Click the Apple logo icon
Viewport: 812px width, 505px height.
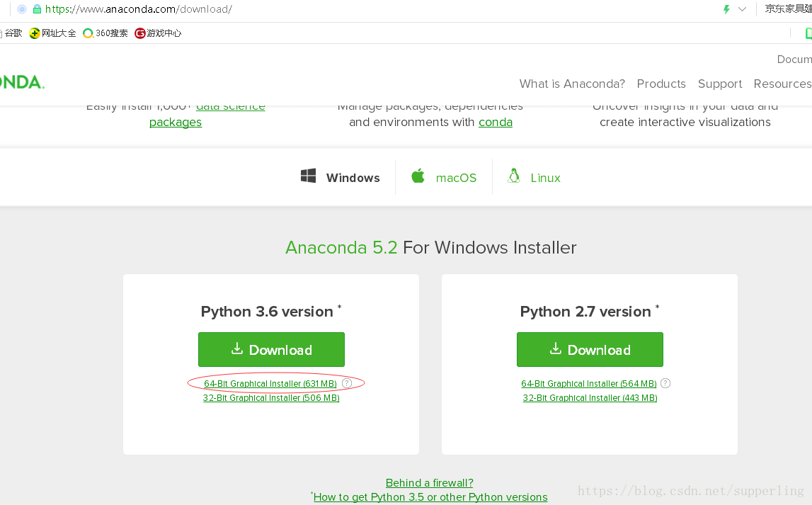[418, 176]
